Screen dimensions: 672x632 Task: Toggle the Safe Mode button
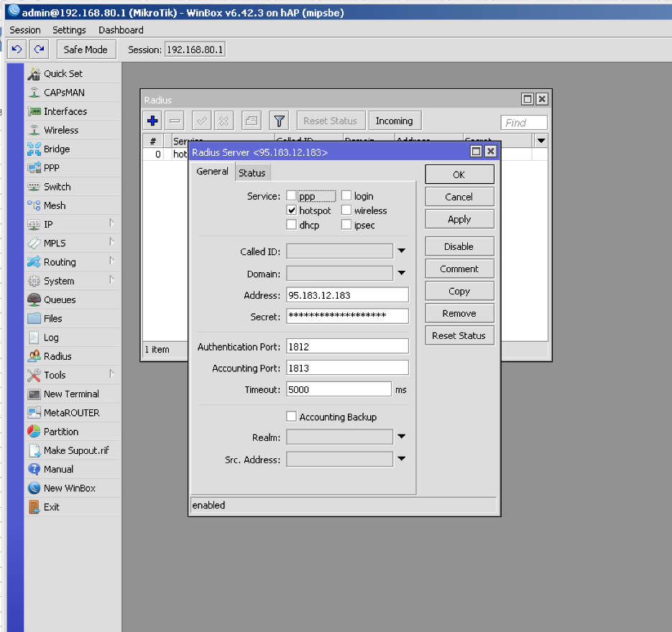(x=86, y=50)
